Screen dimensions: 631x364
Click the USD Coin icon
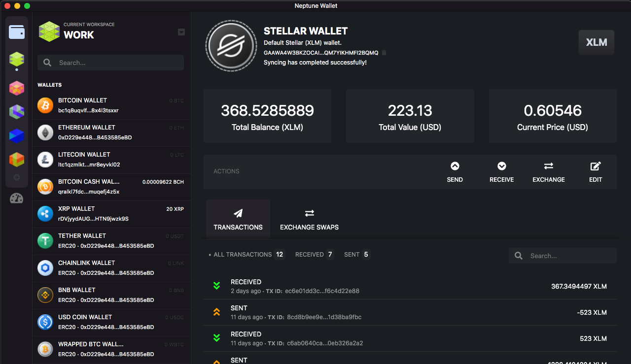tap(45, 322)
